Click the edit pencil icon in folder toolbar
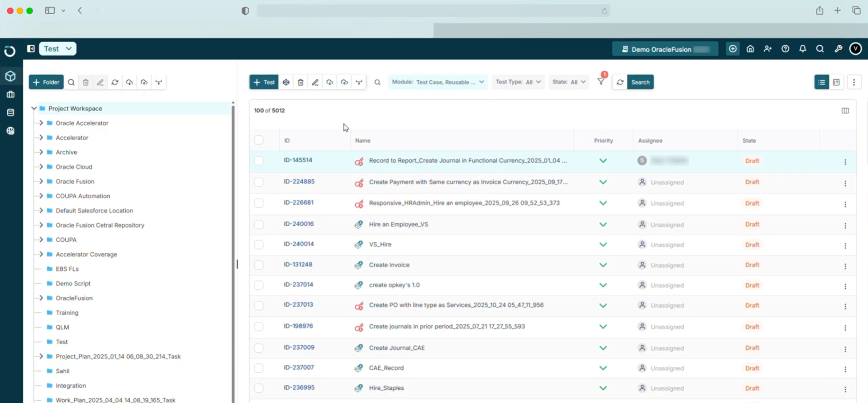 (x=100, y=82)
